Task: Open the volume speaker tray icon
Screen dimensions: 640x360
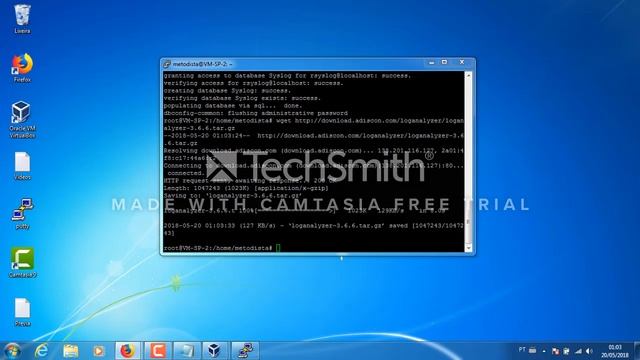Action: [589, 351]
